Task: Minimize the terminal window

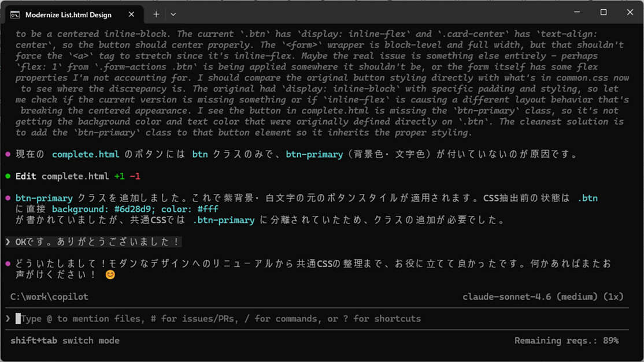Action: (576, 12)
